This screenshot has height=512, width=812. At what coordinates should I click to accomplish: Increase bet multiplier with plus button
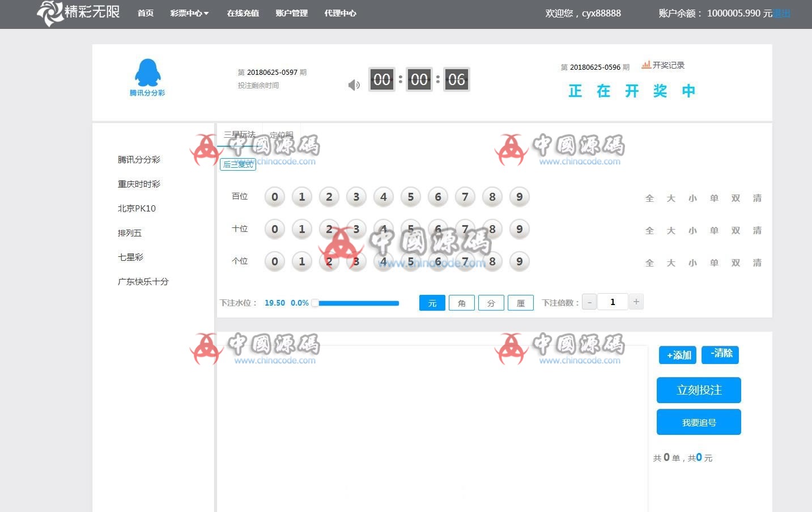click(x=636, y=302)
